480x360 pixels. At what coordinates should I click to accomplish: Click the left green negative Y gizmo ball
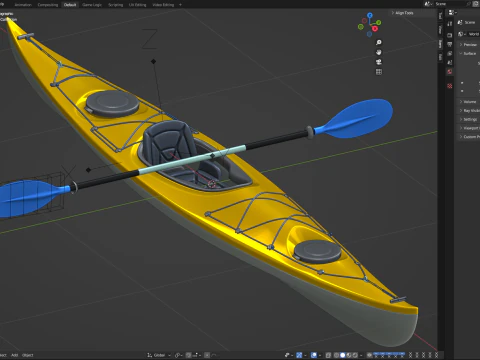point(361,27)
